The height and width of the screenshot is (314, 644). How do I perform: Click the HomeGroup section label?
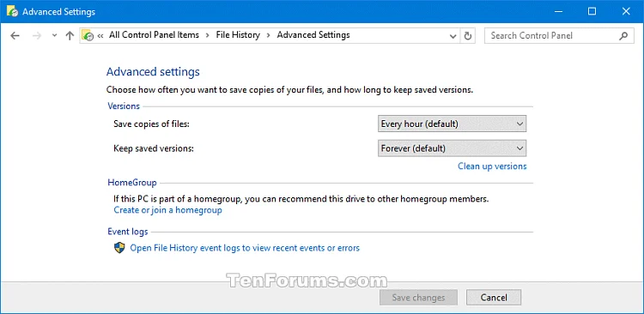click(x=132, y=182)
